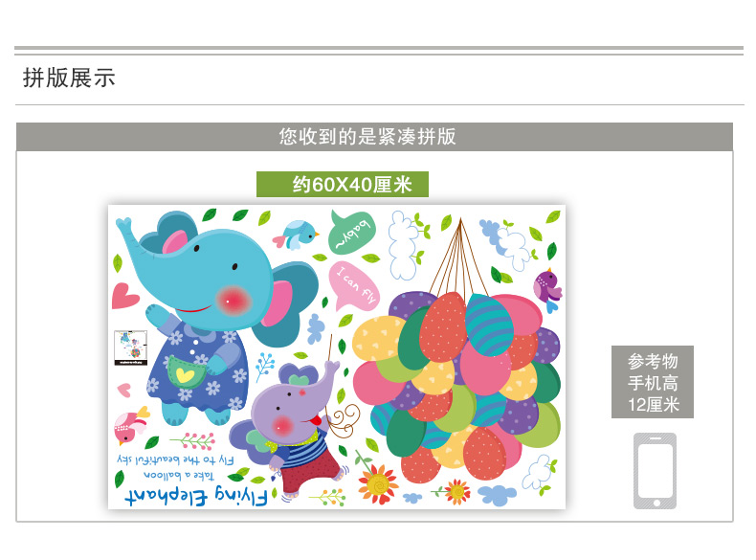
Task: Select the green 'baby' speech bubble
Action: coord(351,232)
